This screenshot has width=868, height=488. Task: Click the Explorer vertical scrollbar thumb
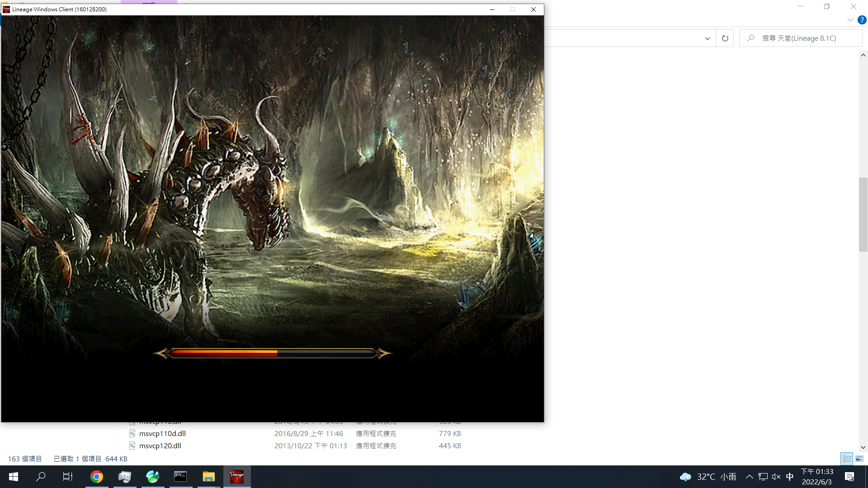click(863, 215)
